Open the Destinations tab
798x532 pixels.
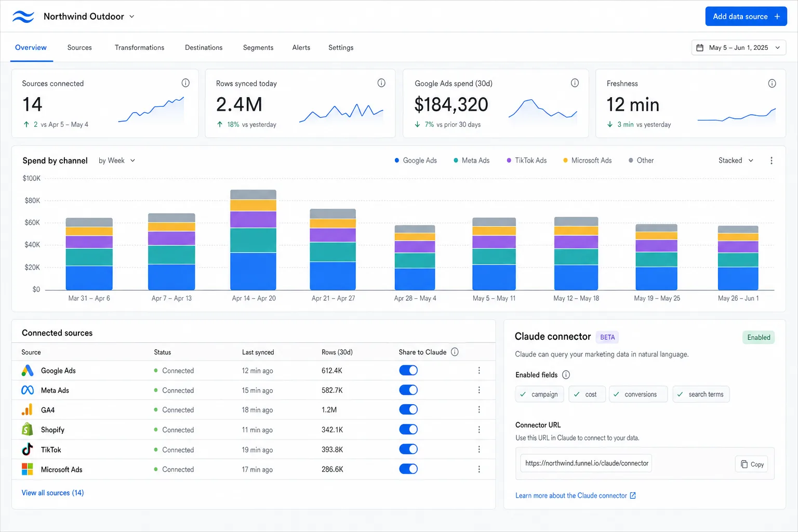pyautogui.click(x=204, y=48)
